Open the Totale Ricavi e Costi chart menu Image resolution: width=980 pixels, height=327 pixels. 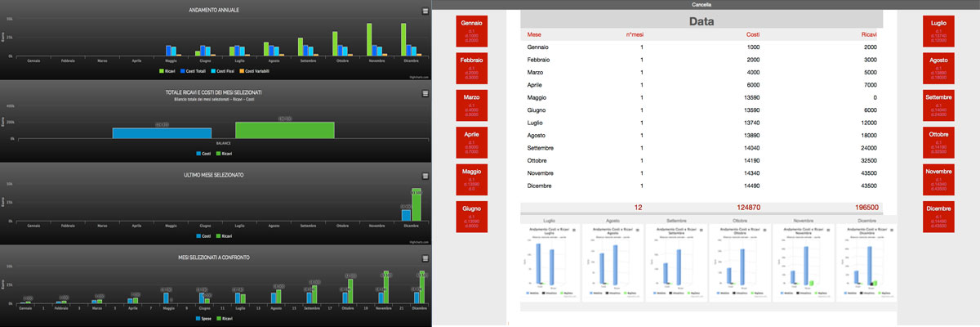tap(425, 93)
